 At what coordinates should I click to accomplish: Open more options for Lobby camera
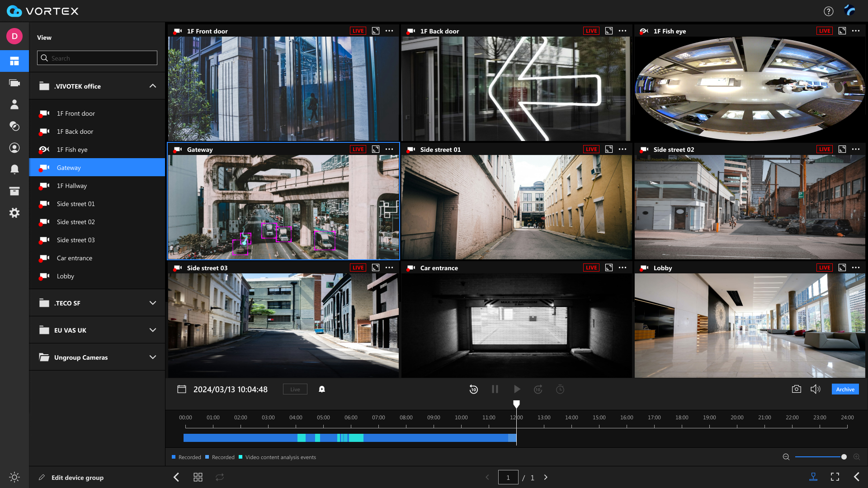pos(856,267)
